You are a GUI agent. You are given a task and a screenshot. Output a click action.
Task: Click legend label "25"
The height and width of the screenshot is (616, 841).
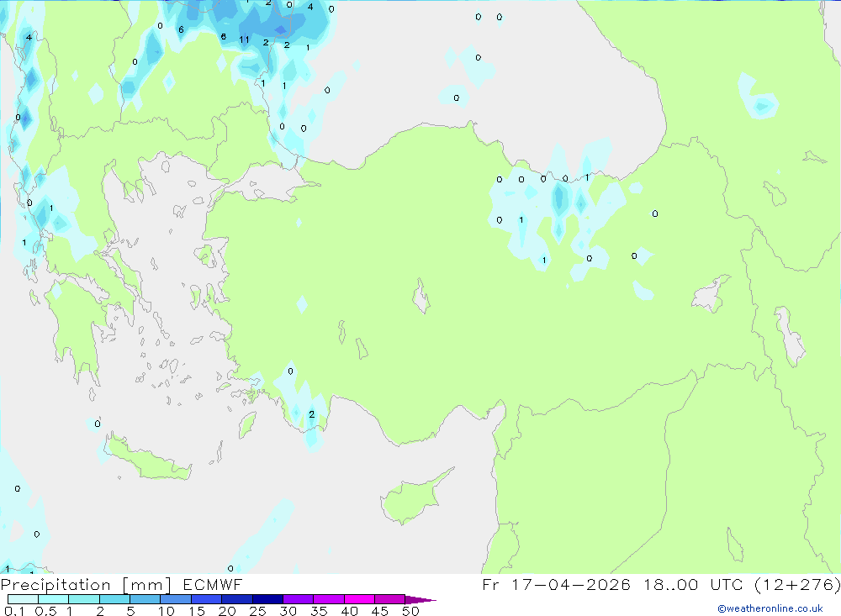click(258, 611)
